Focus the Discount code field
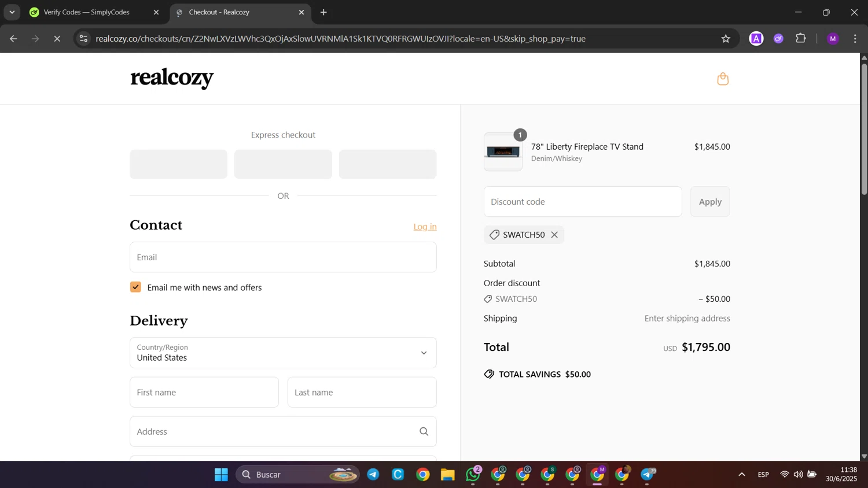This screenshot has height=488, width=868. pyautogui.click(x=583, y=202)
